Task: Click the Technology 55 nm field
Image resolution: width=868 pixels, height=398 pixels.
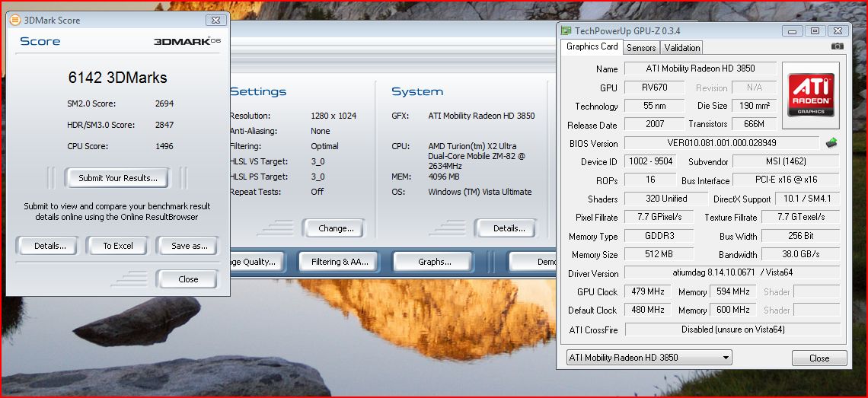Action: (654, 106)
